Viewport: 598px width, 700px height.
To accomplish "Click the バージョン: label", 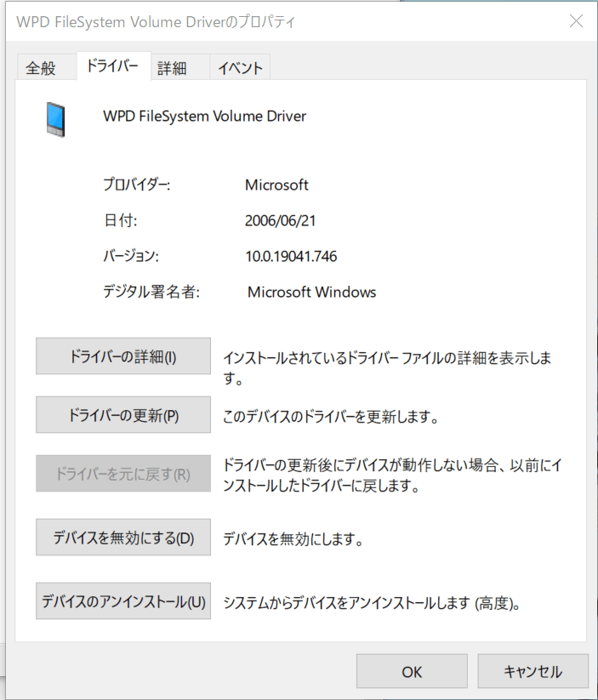I will (x=131, y=256).
